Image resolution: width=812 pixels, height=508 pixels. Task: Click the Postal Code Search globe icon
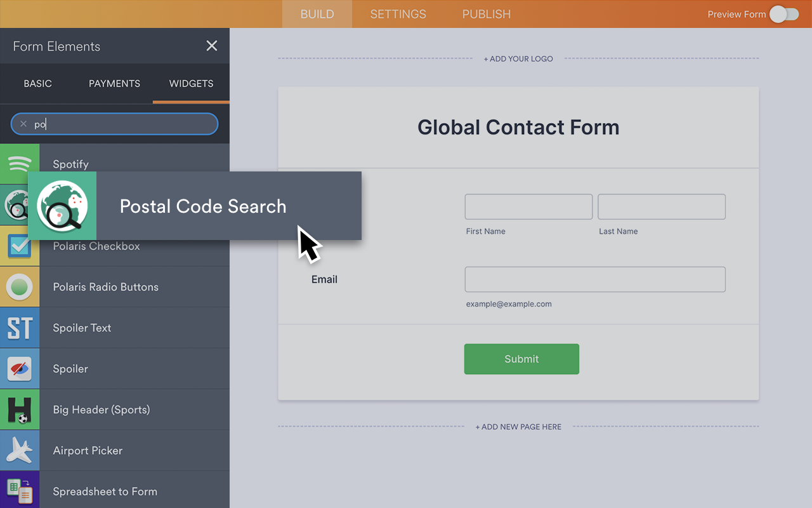point(62,205)
